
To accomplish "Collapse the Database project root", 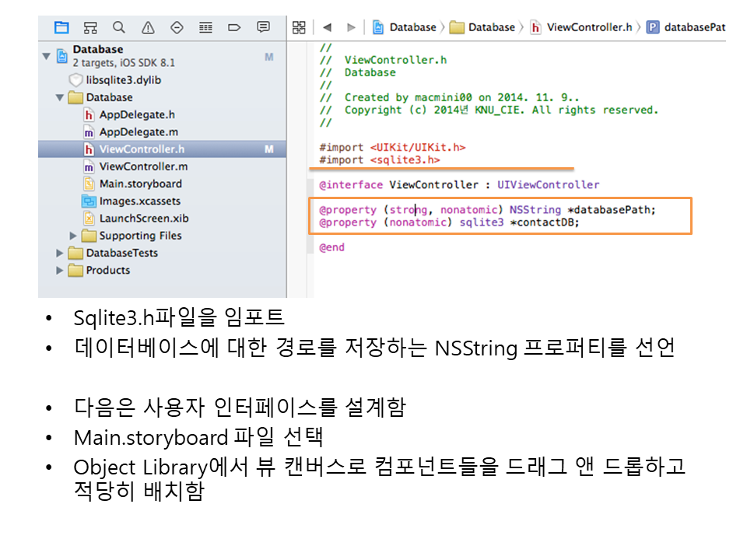I will 47,56.
